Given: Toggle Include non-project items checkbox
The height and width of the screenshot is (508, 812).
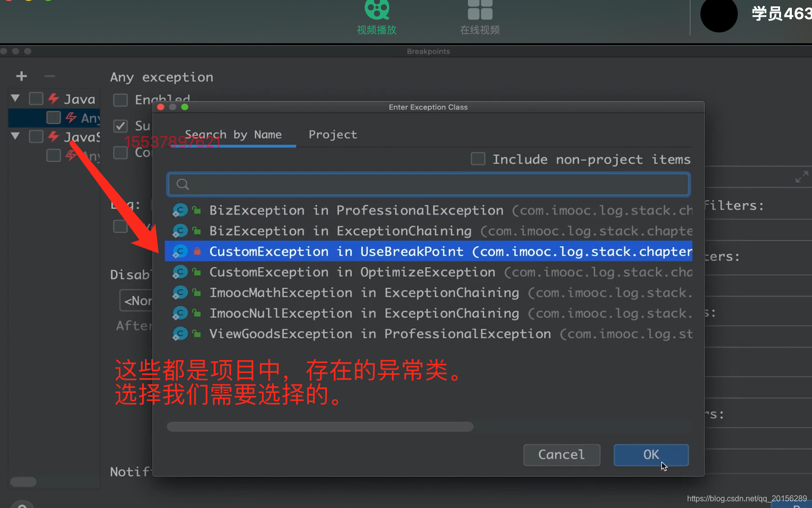Looking at the screenshot, I should pos(478,159).
